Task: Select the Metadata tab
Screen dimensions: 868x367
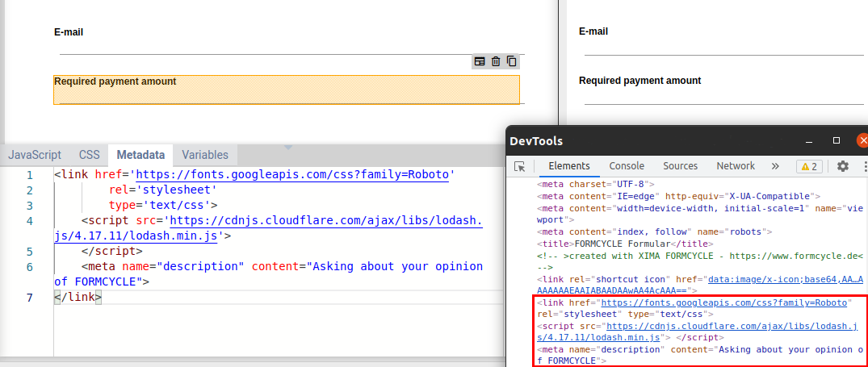Action: 140,155
